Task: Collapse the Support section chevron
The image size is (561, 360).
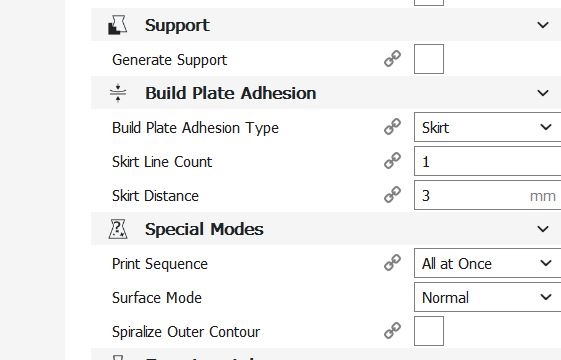Action: (543, 25)
